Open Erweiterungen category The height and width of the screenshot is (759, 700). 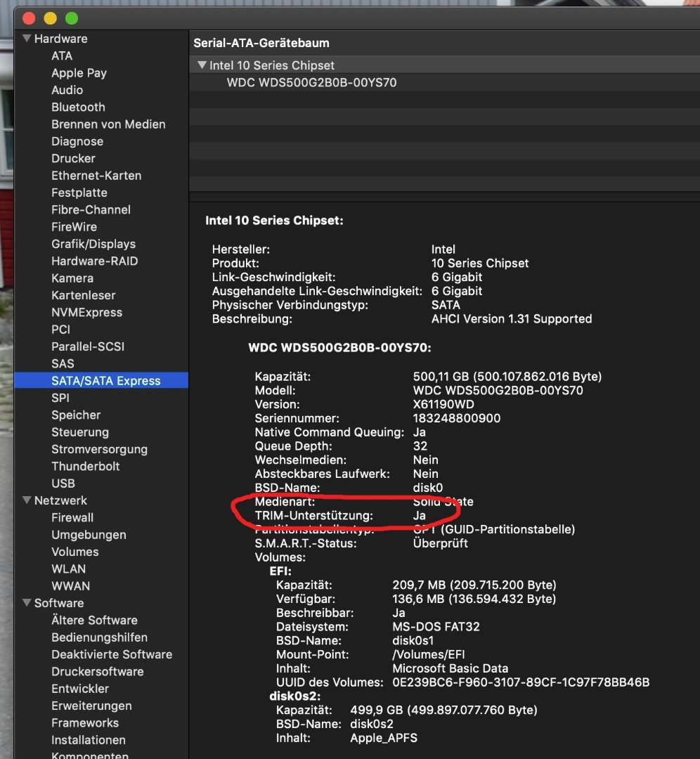pyautogui.click(x=91, y=706)
